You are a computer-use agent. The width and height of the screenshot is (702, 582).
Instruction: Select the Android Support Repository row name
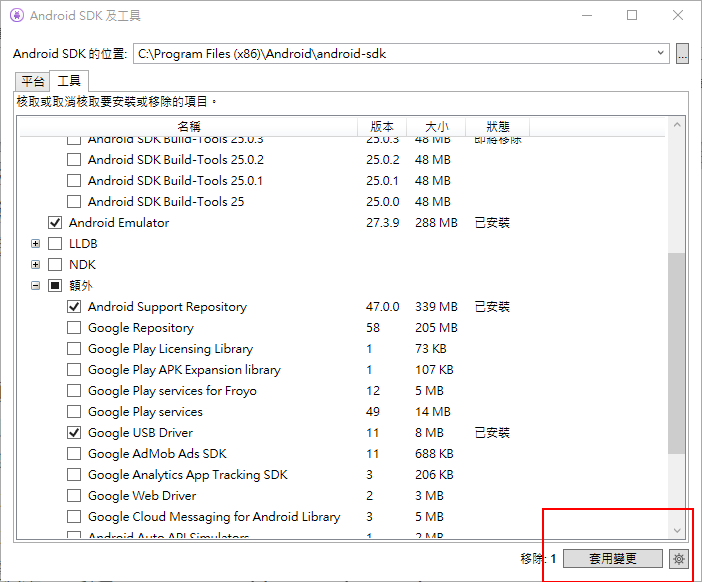(167, 307)
